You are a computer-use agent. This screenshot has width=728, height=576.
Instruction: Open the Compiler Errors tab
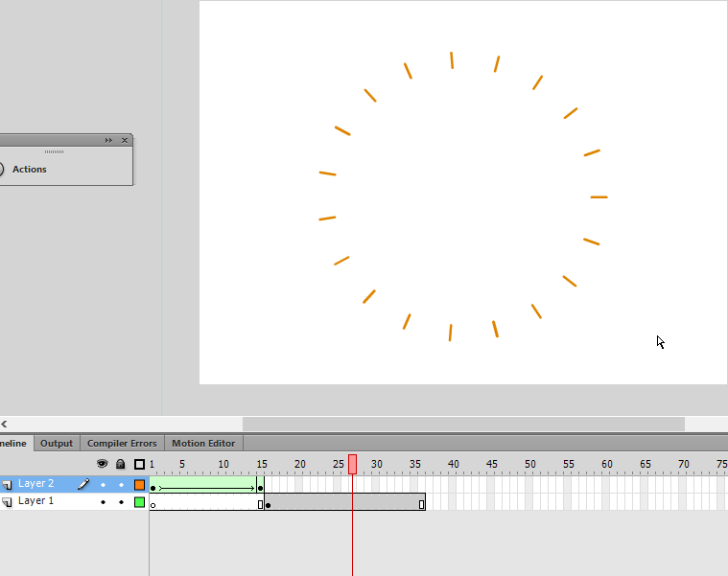coord(122,444)
